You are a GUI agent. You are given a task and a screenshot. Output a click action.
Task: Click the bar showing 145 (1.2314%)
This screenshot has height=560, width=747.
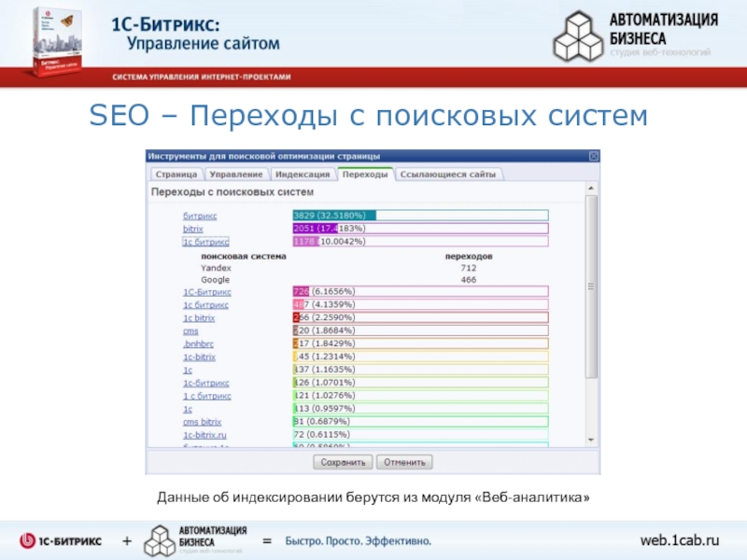coord(421,357)
